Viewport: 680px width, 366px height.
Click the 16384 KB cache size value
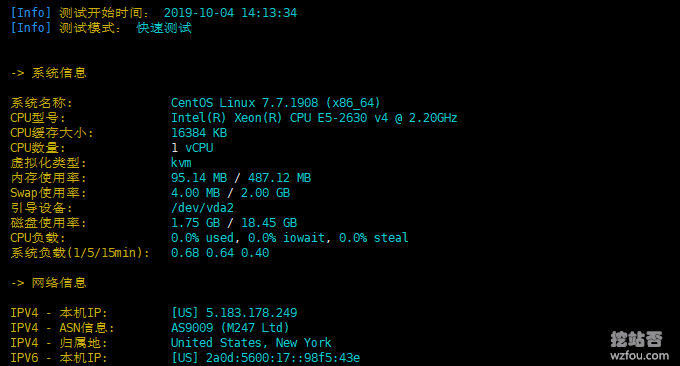click(199, 133)
